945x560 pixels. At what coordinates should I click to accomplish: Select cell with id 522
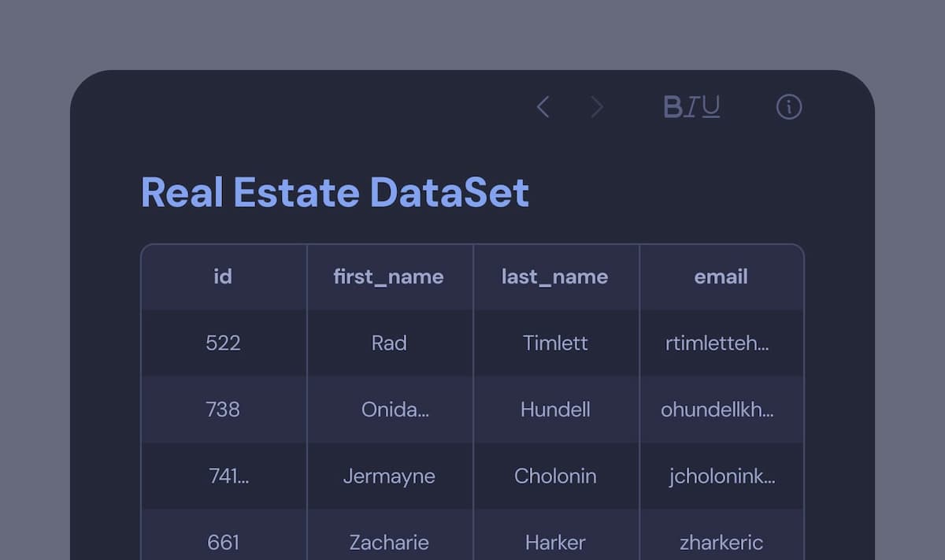[x=223, y=343]
